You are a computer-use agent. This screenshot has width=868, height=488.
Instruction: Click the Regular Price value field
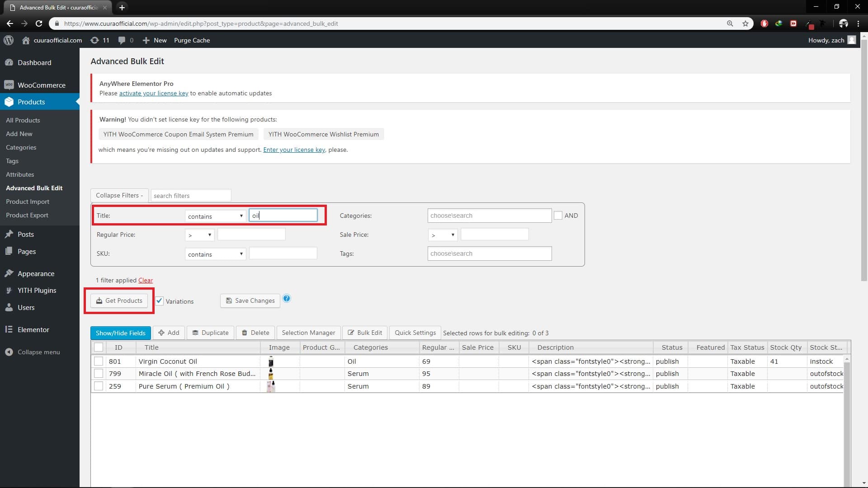pyautogui.click(x=251, y=234)
